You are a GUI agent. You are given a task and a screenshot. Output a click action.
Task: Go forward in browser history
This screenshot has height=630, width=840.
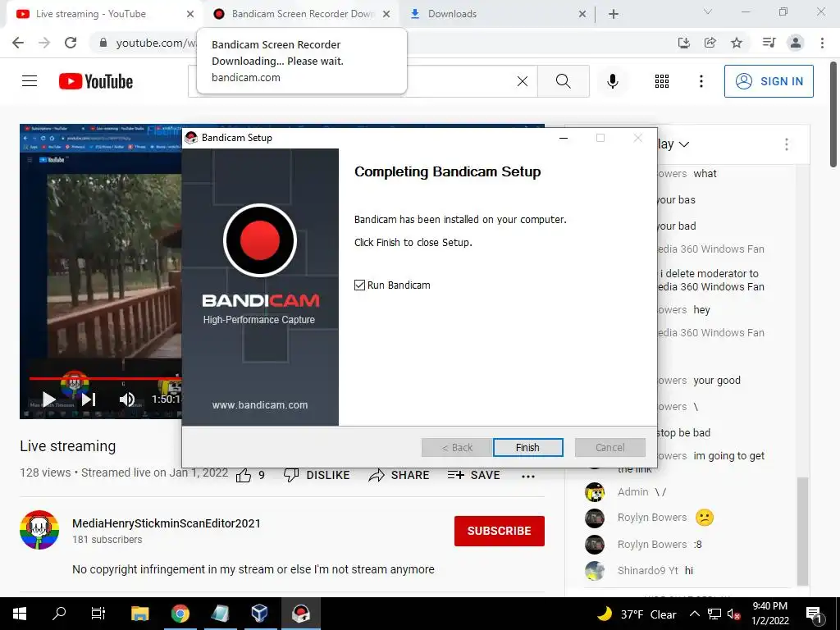pos(44,43)
